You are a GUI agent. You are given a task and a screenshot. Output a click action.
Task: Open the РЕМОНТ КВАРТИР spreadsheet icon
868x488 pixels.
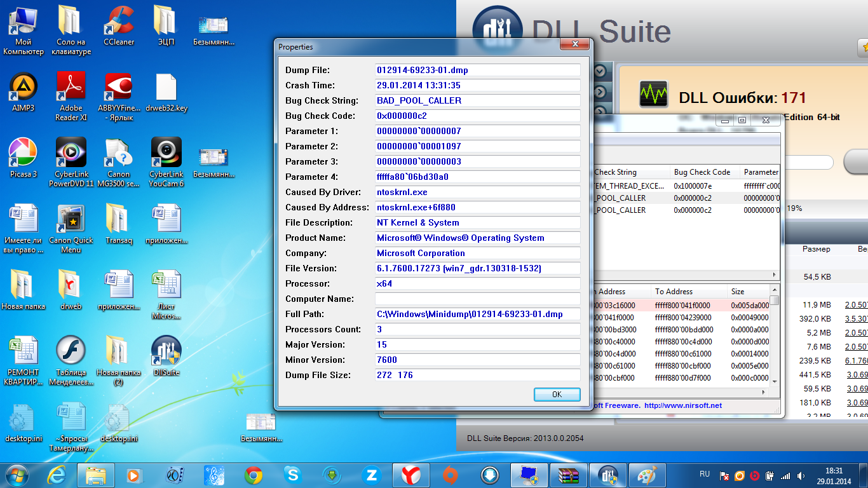23,361
